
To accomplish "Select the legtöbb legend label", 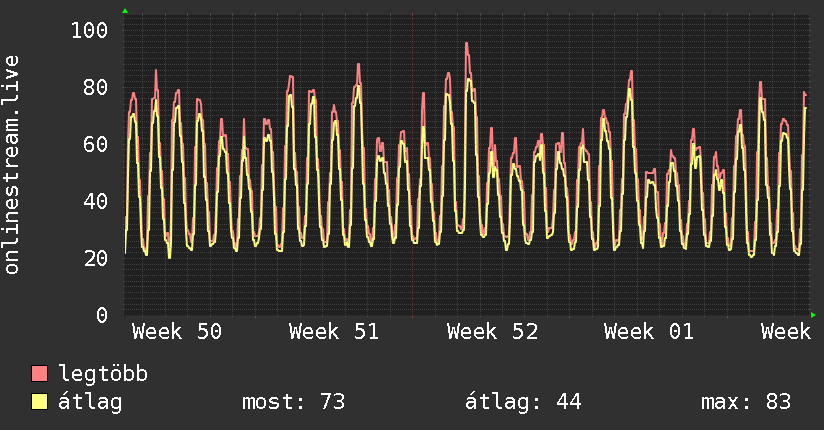I will pos(103,374).
